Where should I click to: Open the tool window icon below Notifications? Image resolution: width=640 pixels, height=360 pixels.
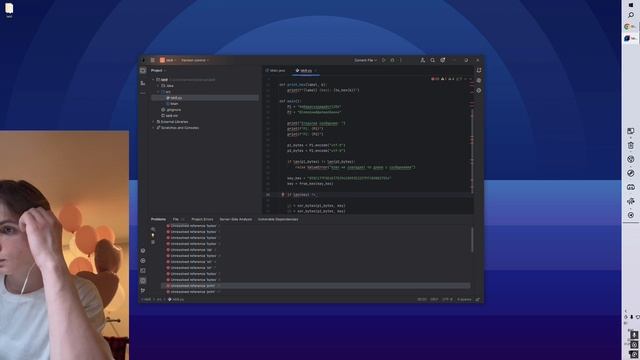(479, 80)
